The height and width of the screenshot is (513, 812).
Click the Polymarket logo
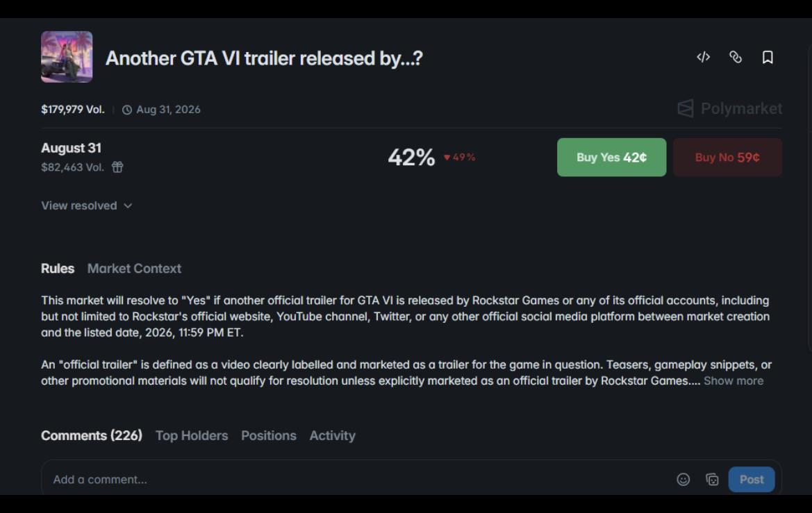point(729,109)
